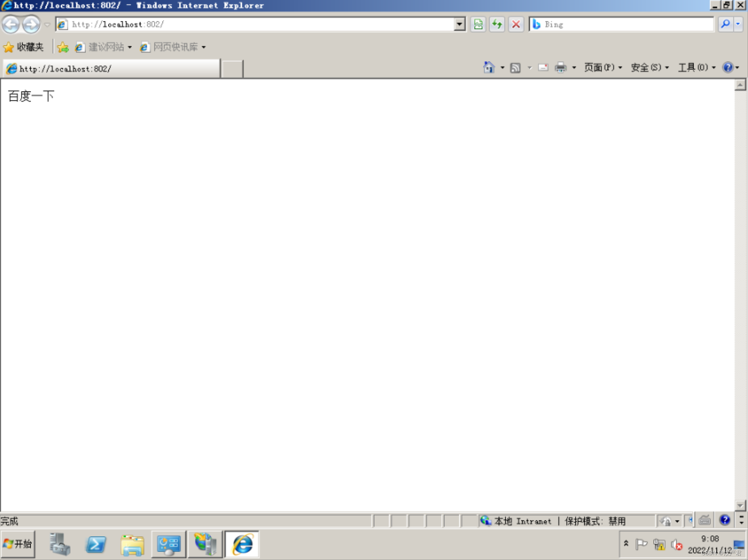Click the Read Mail envelope icon
This screenshot has width=748, height=560.
[543, 67]
